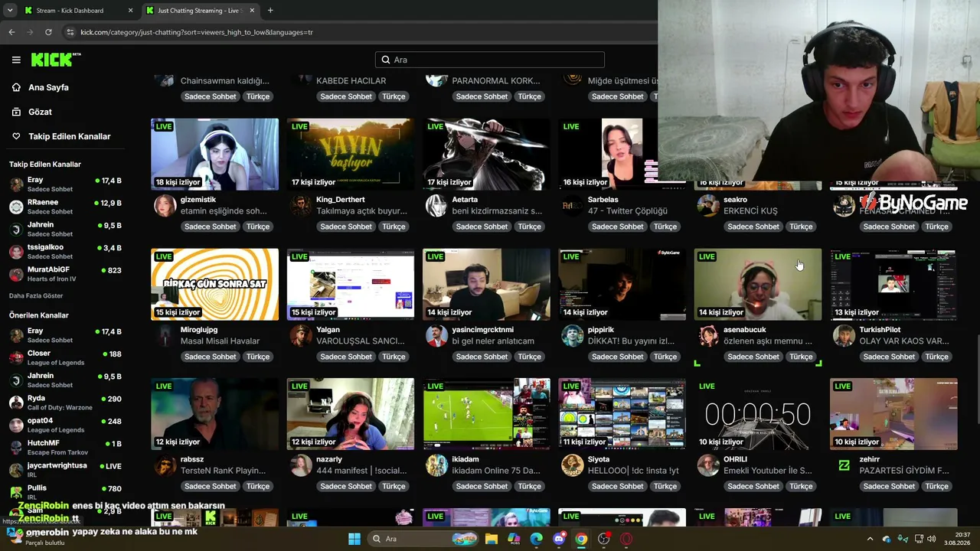Open nazarly's stream thumbnail
Image resolution: width=980 pixels, height=551 pixels.
[351, 414]
